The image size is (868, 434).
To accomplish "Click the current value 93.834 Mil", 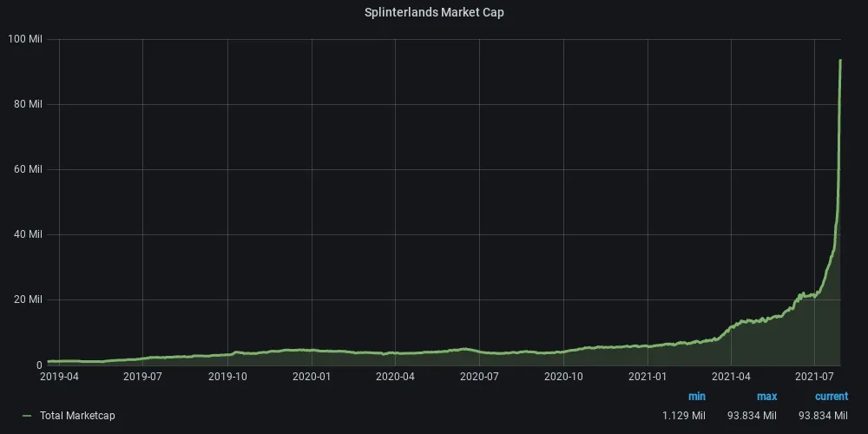I will [823, 415].
